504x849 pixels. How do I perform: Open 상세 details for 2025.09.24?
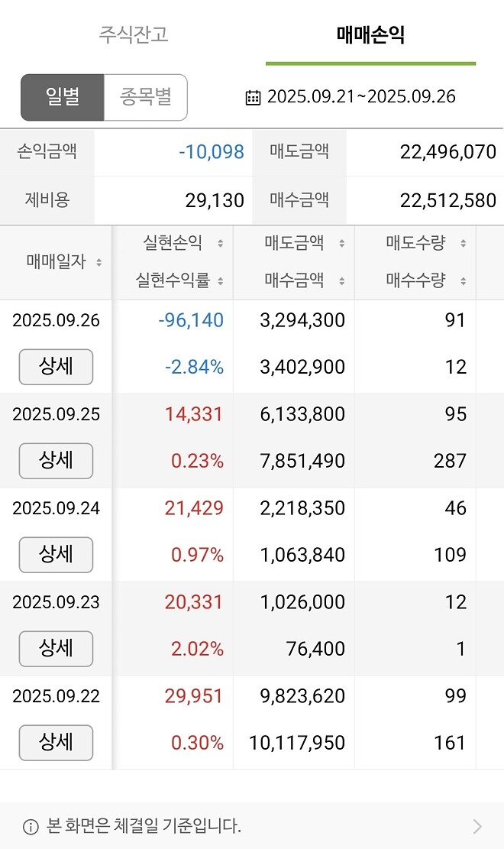pyautogui.click(x=56, y=555)
